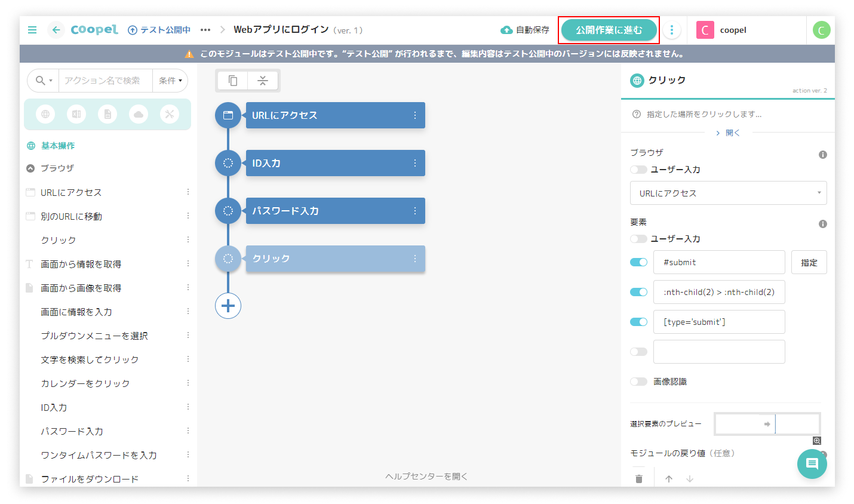Add a new step with the plus button
The image size is (854, 504).
(x=228, y=306)
